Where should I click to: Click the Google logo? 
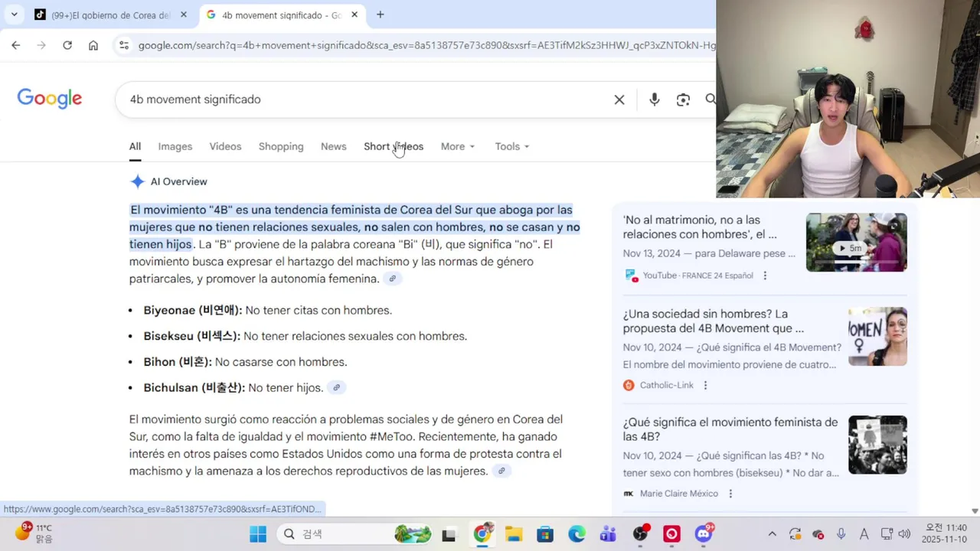coord(50,99)
